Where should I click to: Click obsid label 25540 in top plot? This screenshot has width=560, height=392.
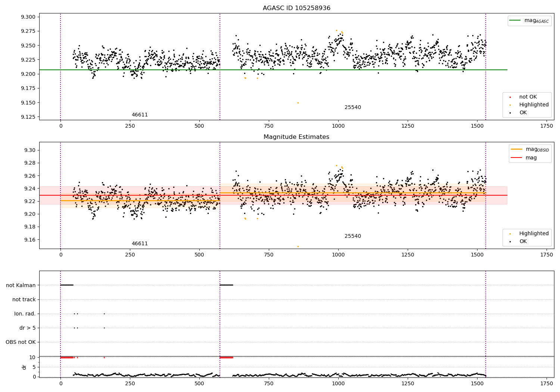point(353,108)
